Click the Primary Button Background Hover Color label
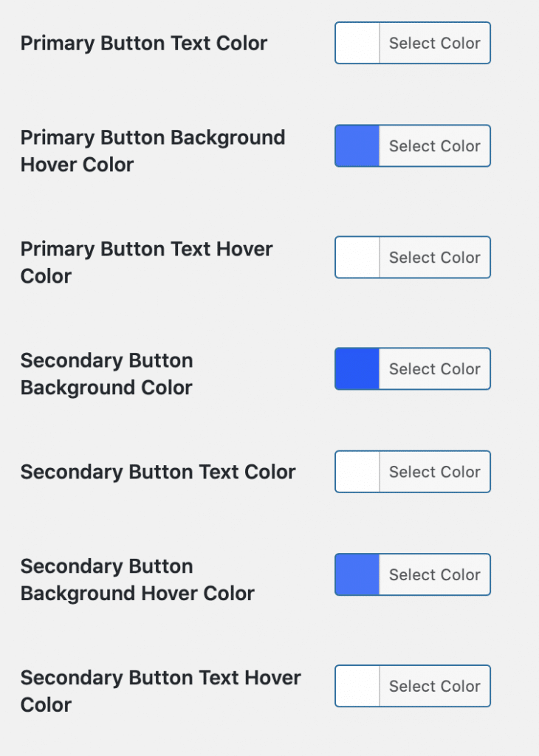Viewport: 539px width, 756px height. coord(153,151)
